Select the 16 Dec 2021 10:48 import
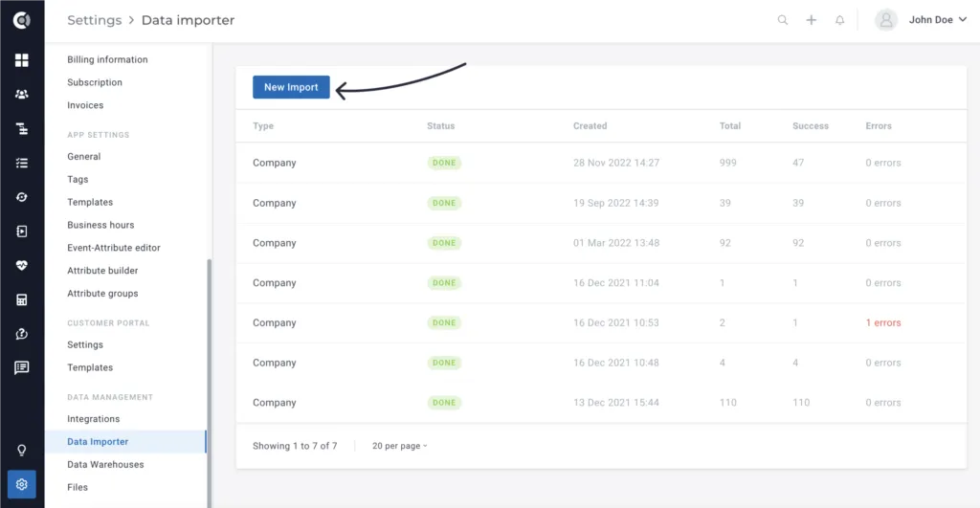 [x=601, y=363]
